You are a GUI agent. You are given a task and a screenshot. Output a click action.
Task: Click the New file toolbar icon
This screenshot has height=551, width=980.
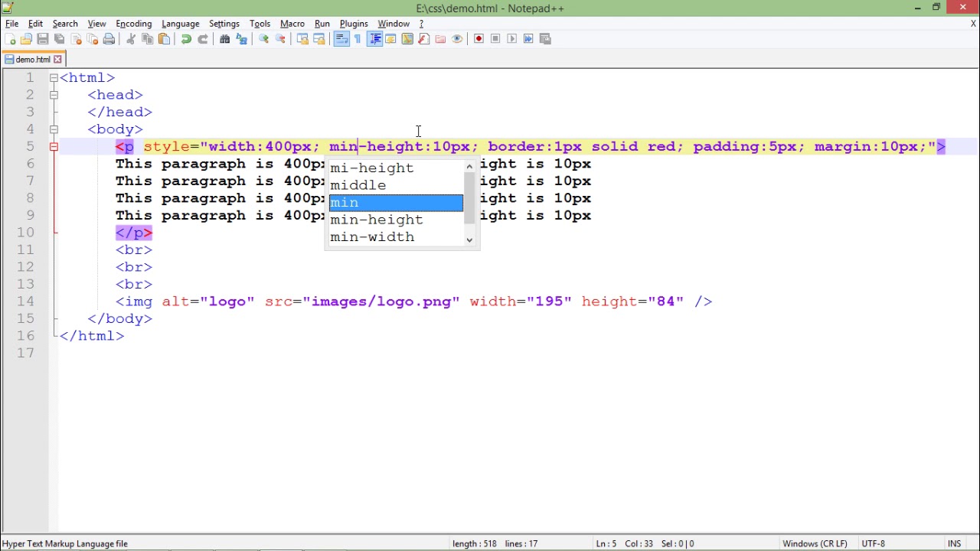click(10, 39)
